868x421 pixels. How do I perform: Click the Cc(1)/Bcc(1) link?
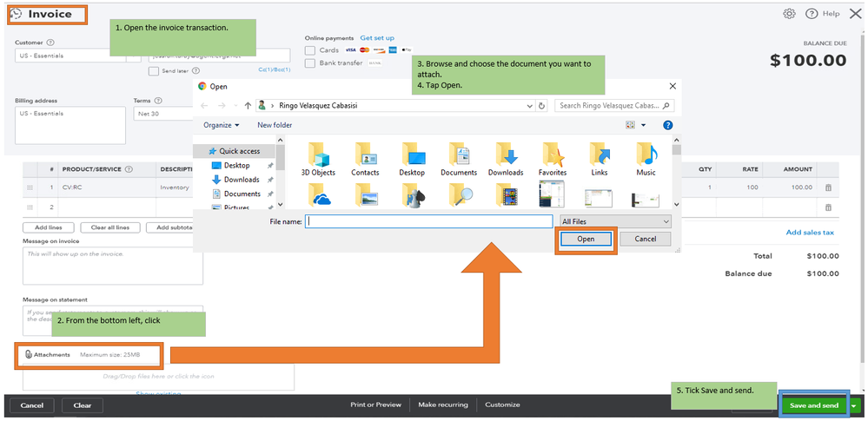(x=274, y=69)
